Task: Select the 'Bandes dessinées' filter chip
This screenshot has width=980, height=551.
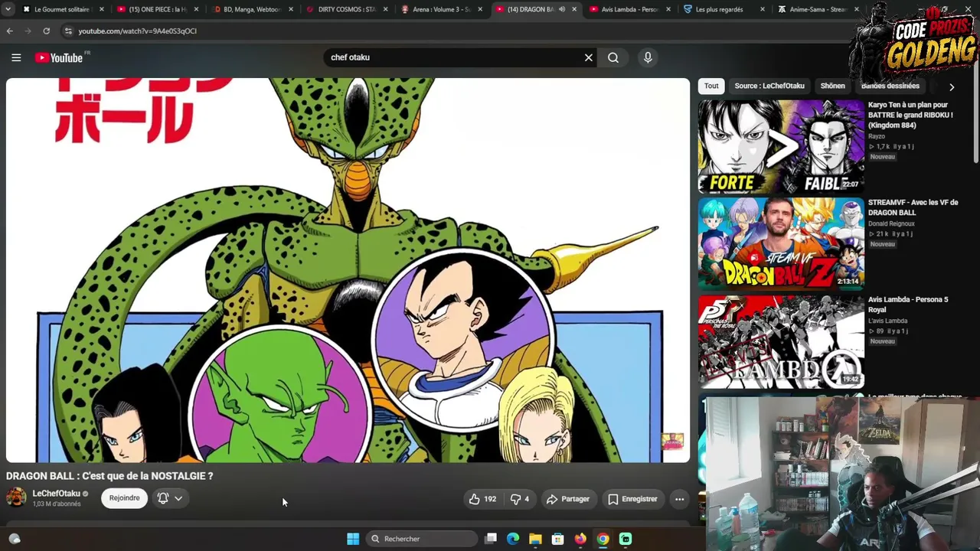Action: [x=890, y=86]
